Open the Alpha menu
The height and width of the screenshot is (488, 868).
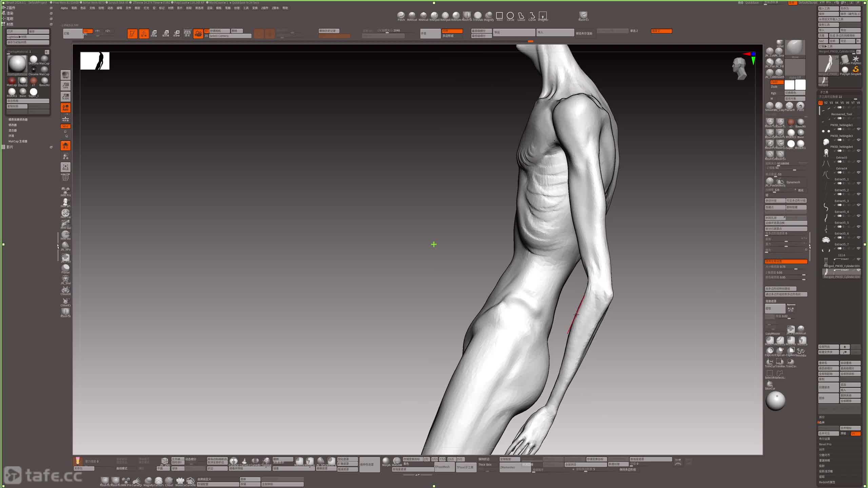pyautogui.click(x=64, y=8)
